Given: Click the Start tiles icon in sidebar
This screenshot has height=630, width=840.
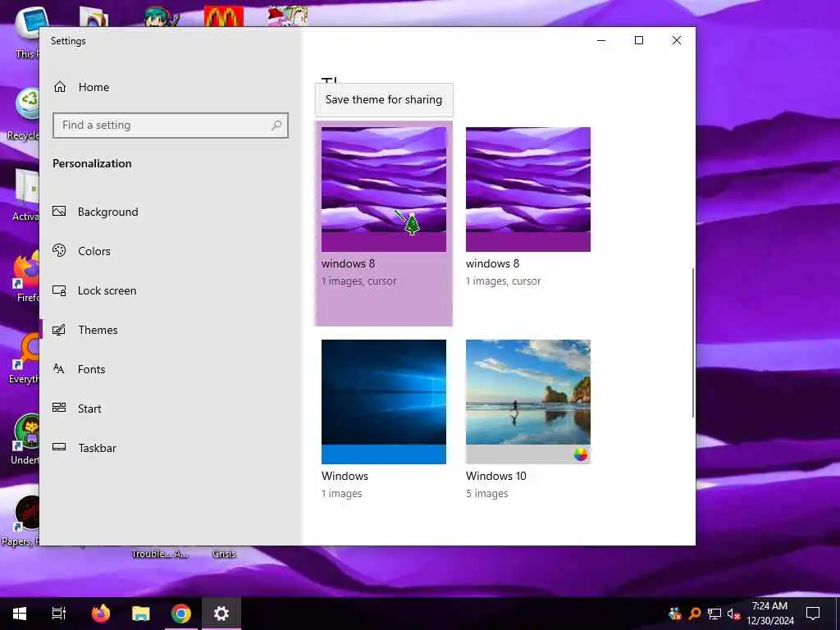Looking at the screenshot, I should (59, 408).
